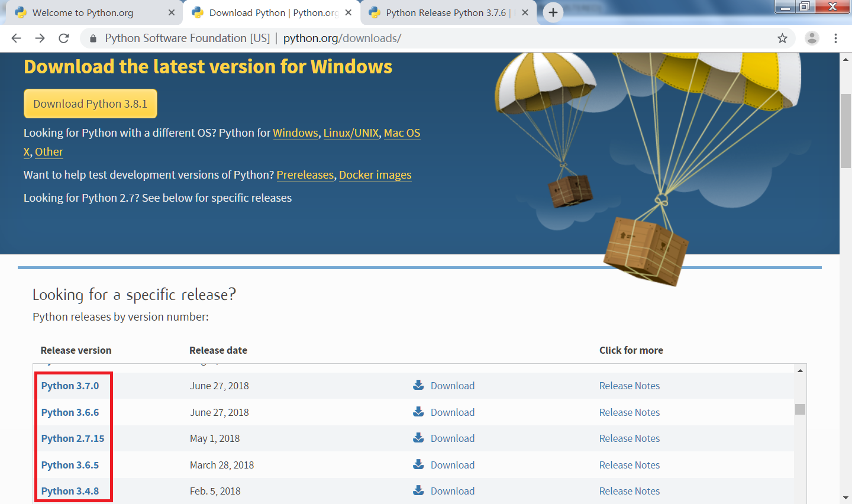Click the June 27, 2018 date for Python 3.6.6

[x=220, y=412]
